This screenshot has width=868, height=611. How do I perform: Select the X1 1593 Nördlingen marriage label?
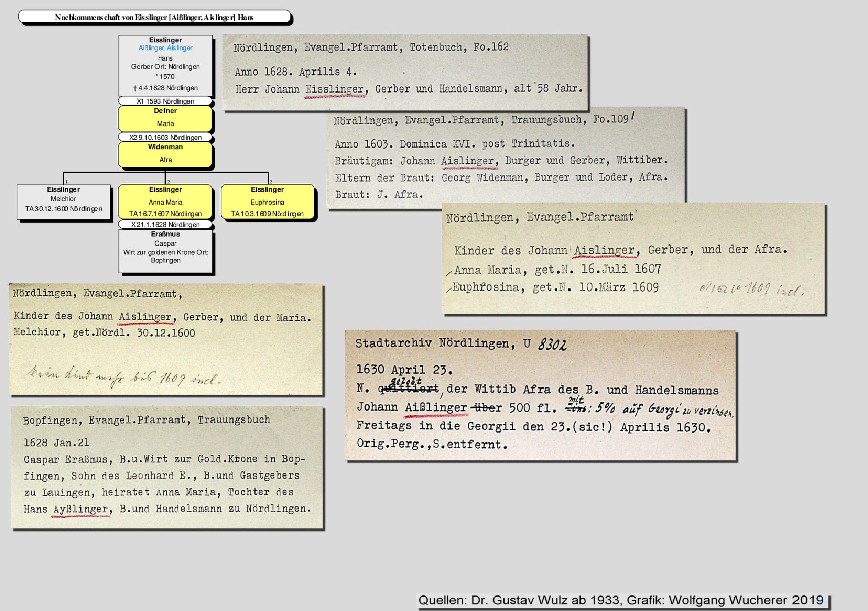point(165,101)
